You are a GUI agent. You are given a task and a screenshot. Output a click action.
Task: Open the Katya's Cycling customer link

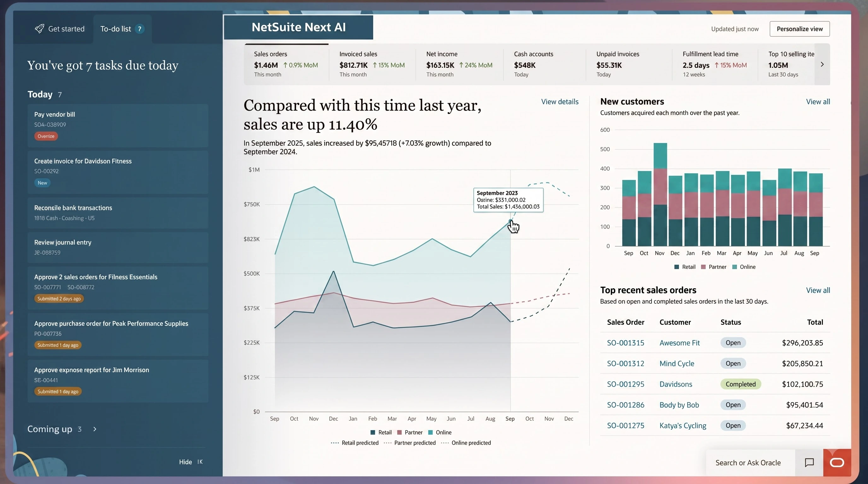click(x=683, y=425)
